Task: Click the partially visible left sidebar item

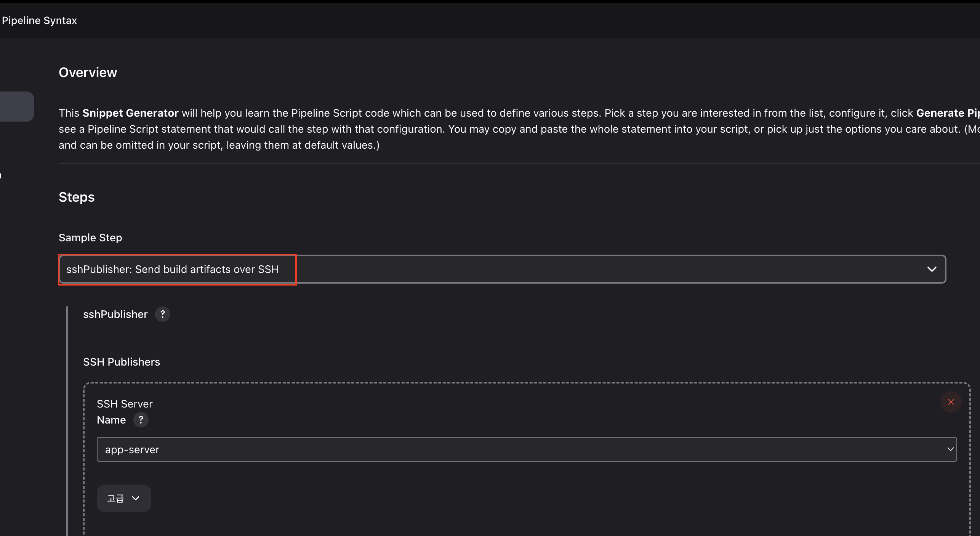Action: (x=1, y=175)
